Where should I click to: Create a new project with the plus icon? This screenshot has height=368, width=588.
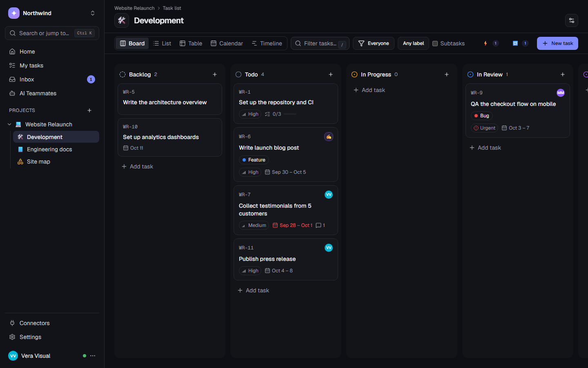tap(89, 110)
